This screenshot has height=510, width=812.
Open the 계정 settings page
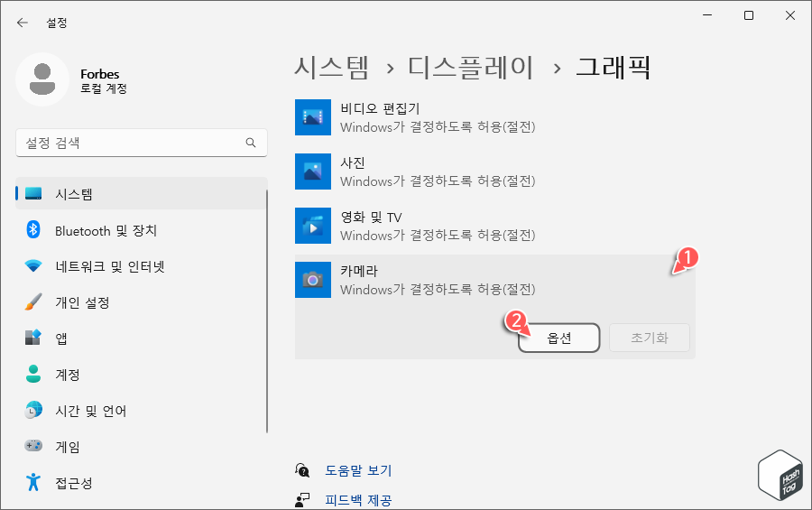point(142,375)
